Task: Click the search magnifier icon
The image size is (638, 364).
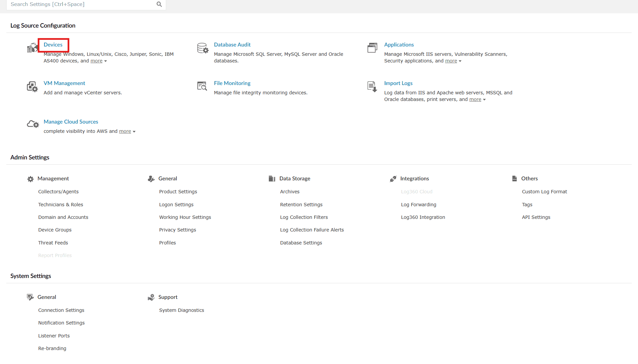Action: 159,4
